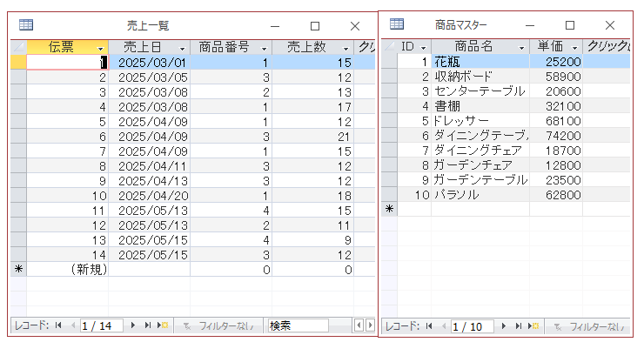Select row selector for 伝票 5 record

(x=18, y=122)
